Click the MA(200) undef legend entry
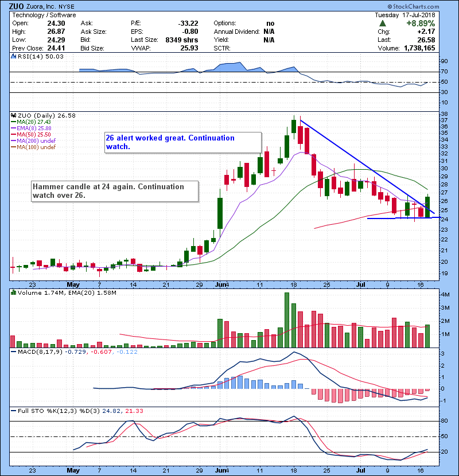Screen dimensions: 459x476 coord(33,141)
